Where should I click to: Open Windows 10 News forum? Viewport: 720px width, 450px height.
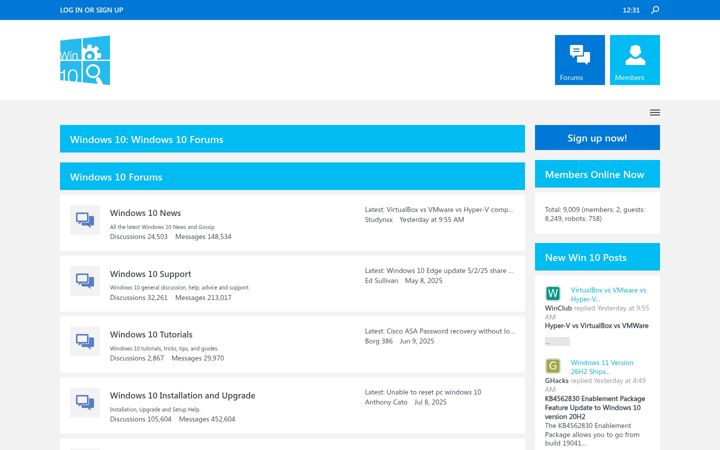[x=145, y=213]
